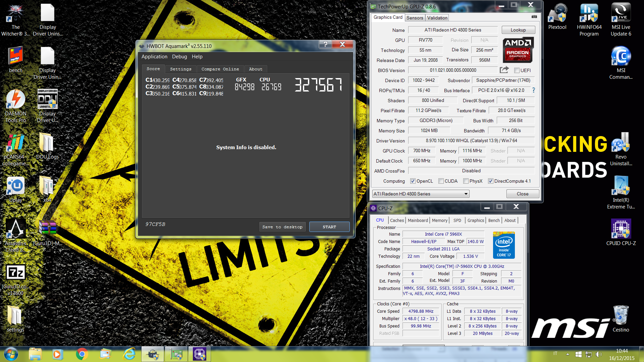Toggle the DirectCompute 4.1 checkbox

click(491, 181)
